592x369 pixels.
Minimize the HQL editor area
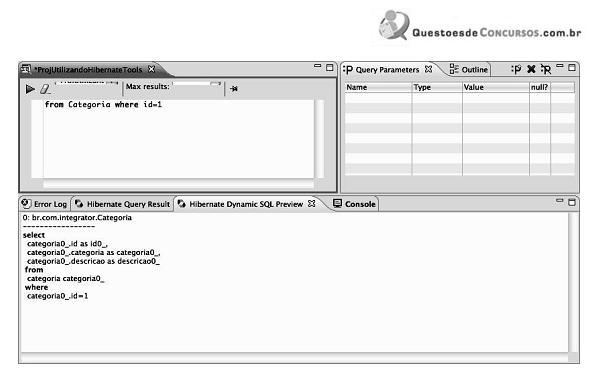tap(318, 66)
